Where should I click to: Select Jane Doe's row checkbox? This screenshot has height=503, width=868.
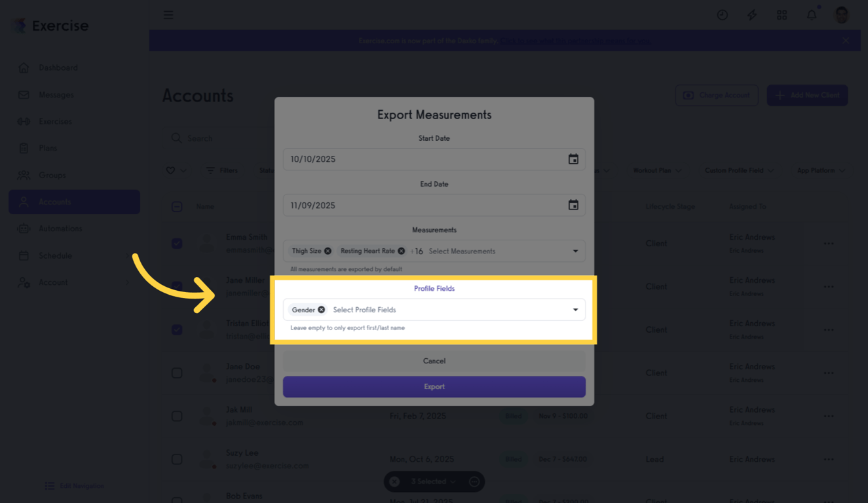176,373
